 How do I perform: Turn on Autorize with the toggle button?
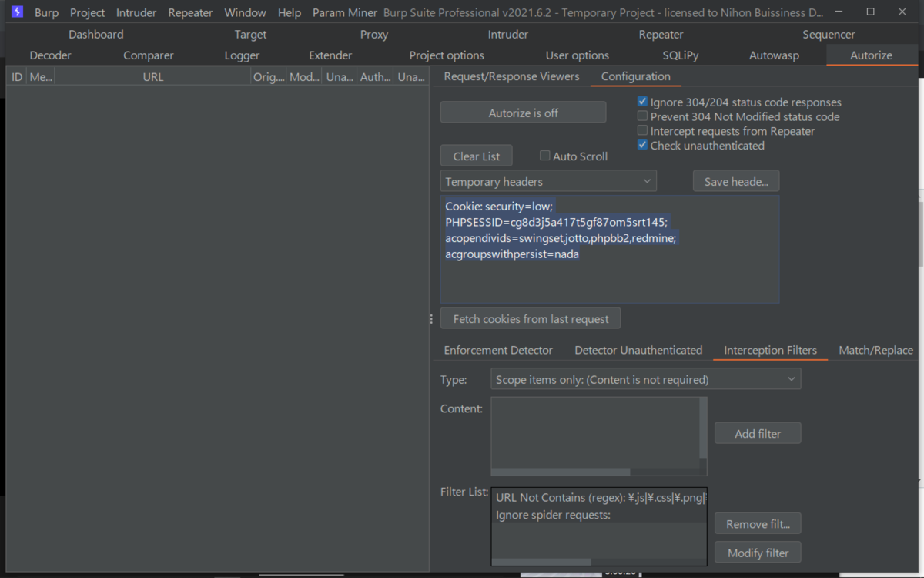[523, 113]
